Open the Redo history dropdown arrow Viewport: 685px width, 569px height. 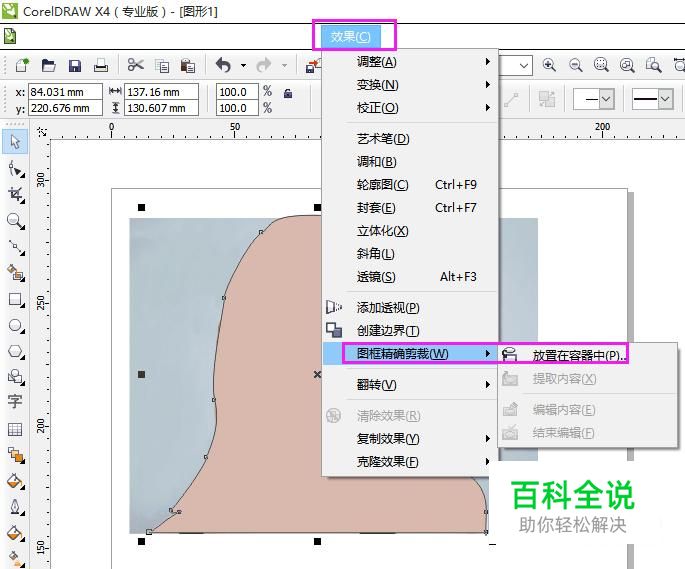(284, 66)
